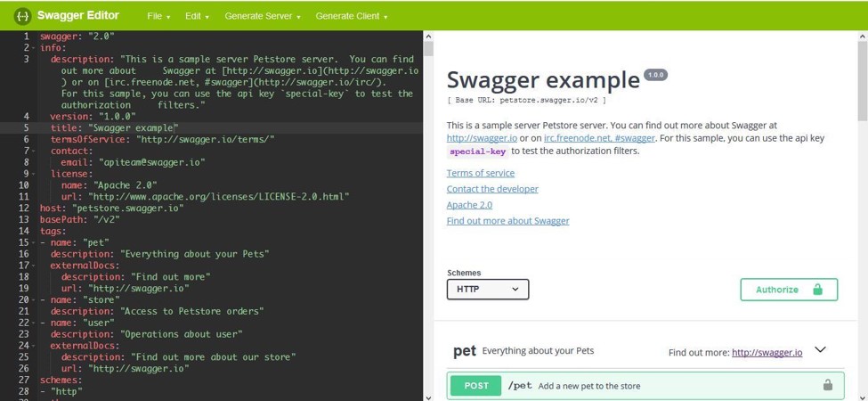Fold the externalDocs block at line 17
The image size is (868, 401).
coord(33,266)
